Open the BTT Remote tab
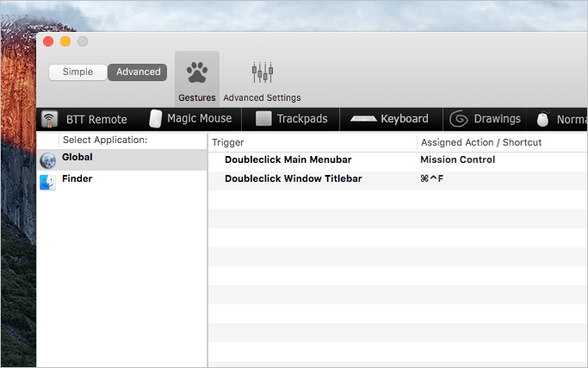The image size is (588, 368). coord(84,120)
